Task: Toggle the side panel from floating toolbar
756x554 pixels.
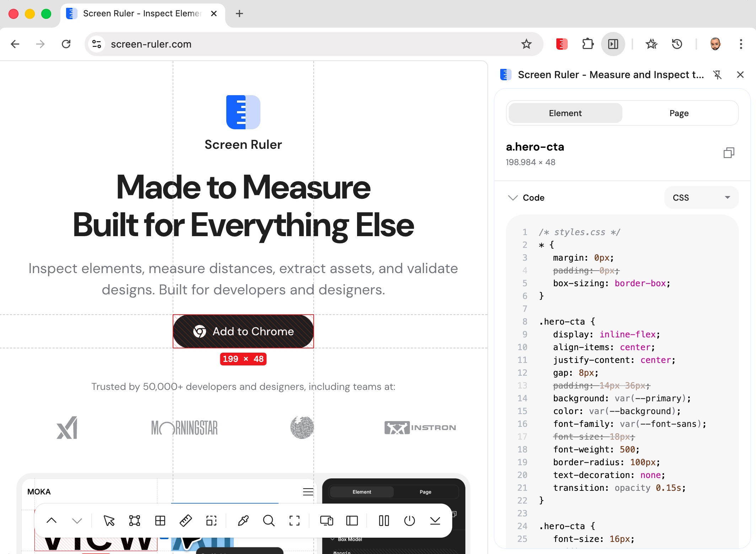Action: 352,521
